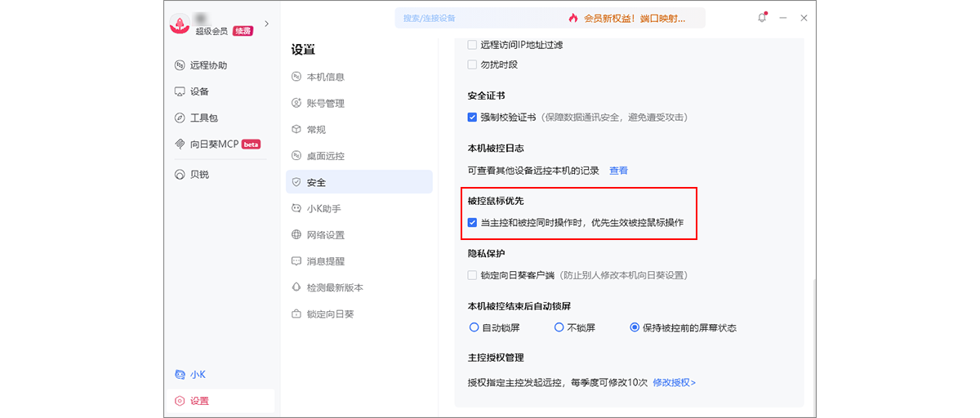Screen dimensions: 980x418
Task: Select 自动锁屏 radio option
Action: (474, 327)
